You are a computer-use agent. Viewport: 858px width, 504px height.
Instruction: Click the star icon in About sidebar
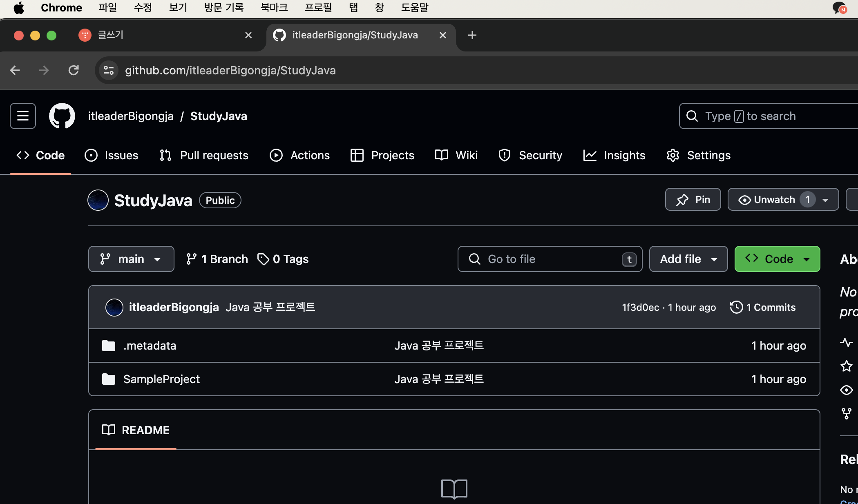coord(847,366)
